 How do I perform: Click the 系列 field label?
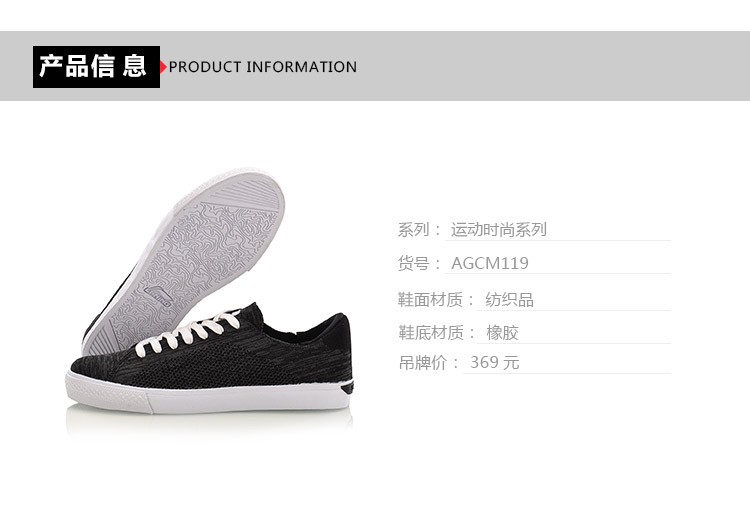414,230
